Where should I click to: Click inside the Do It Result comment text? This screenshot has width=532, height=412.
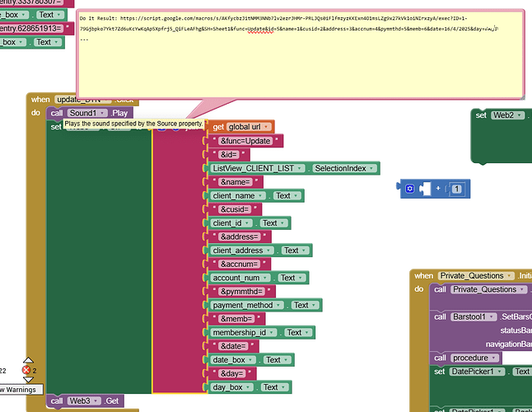point(289,29)
